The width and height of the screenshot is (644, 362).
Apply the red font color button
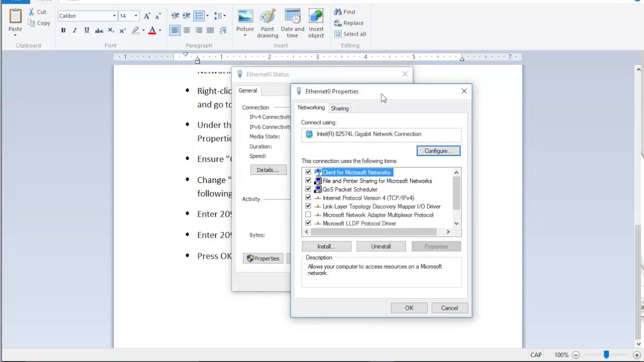tap(152, 31)
